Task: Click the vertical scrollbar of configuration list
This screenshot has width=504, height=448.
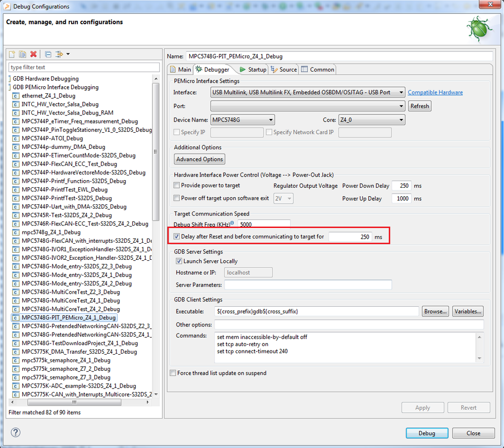Action: pyautogui.click(x=156, y=152)
